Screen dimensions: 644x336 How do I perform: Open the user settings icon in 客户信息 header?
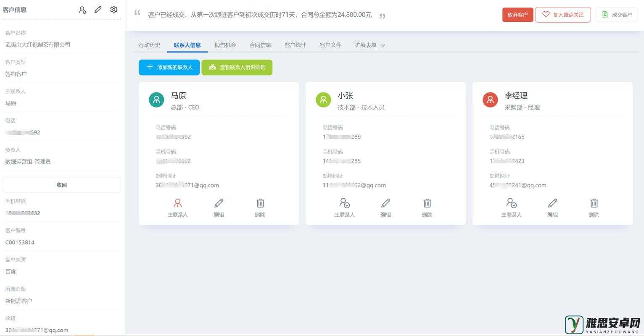click(83, 10)
